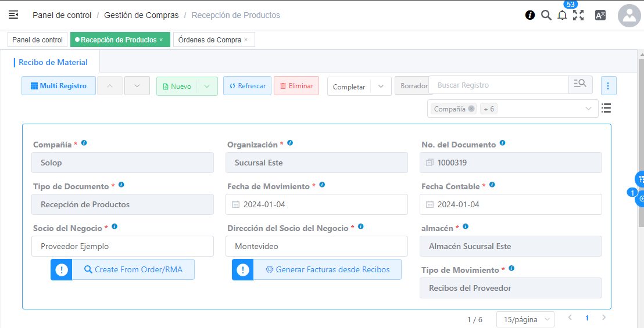Enter fullscreen mode via expand icon

[578, 15]
